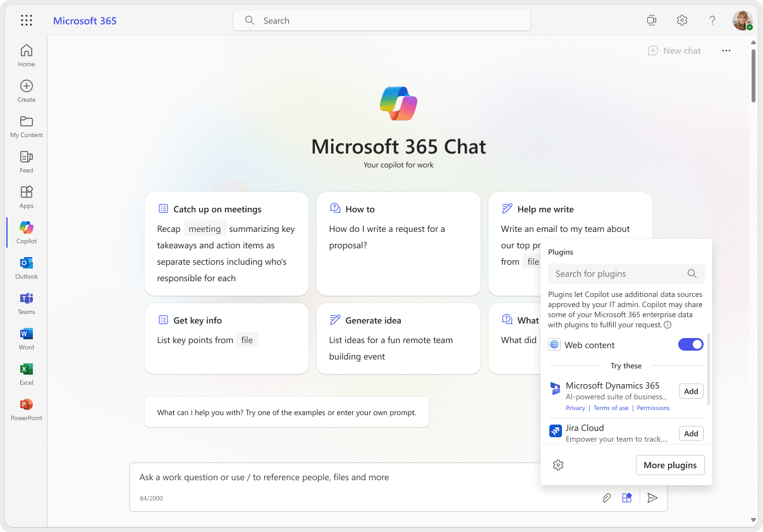Launch Outlook from the sidebar

27,268
